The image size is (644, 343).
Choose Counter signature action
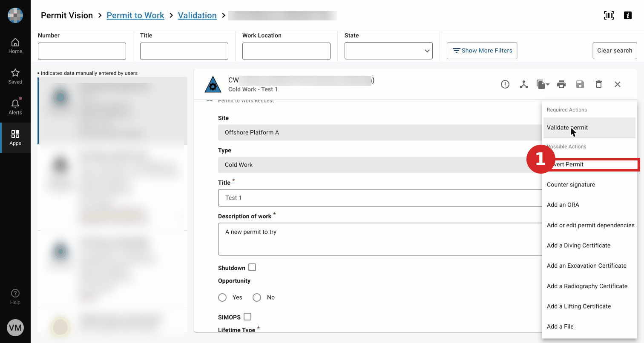[x=589, y=185]
